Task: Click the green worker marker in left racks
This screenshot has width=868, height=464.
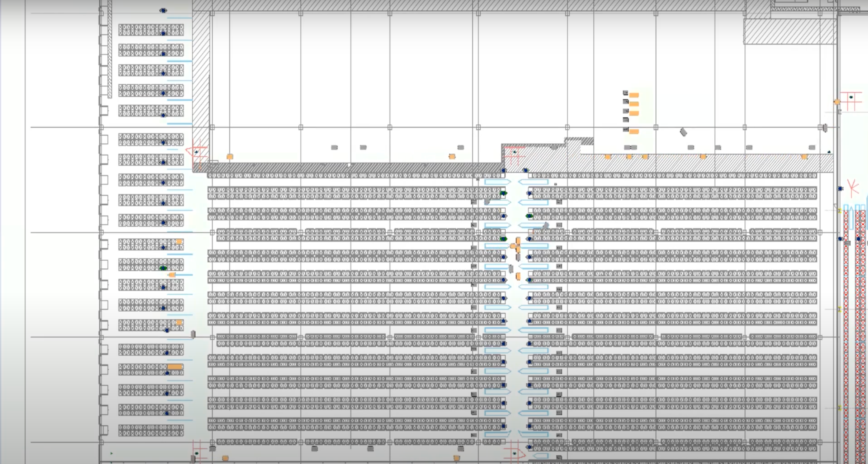Action: click(x=163, y=268)
